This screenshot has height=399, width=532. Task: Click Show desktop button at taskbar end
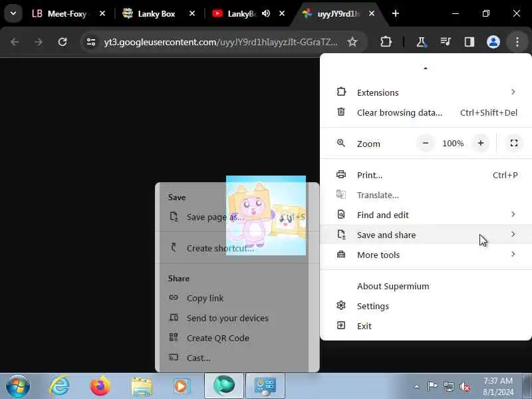[x=527, y=386]
